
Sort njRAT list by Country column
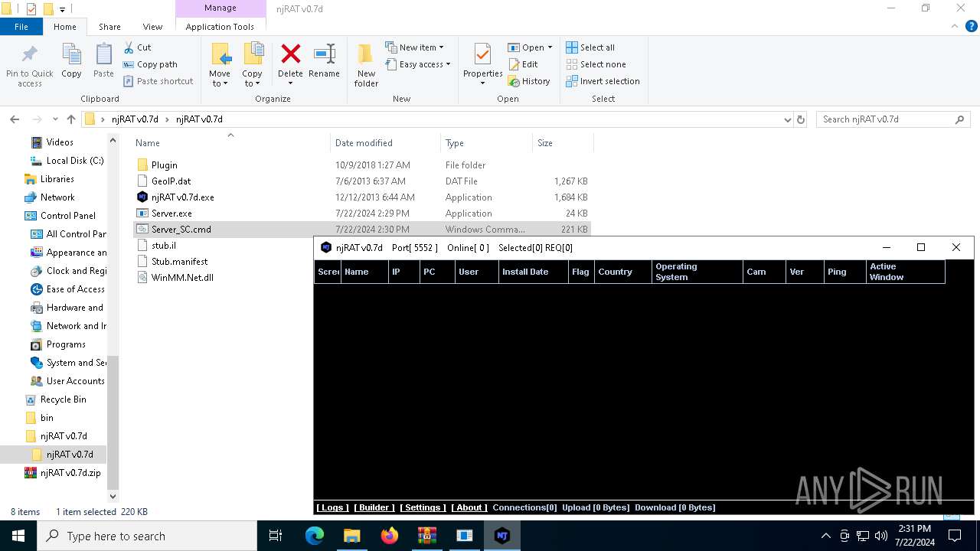tap(622, 272)
